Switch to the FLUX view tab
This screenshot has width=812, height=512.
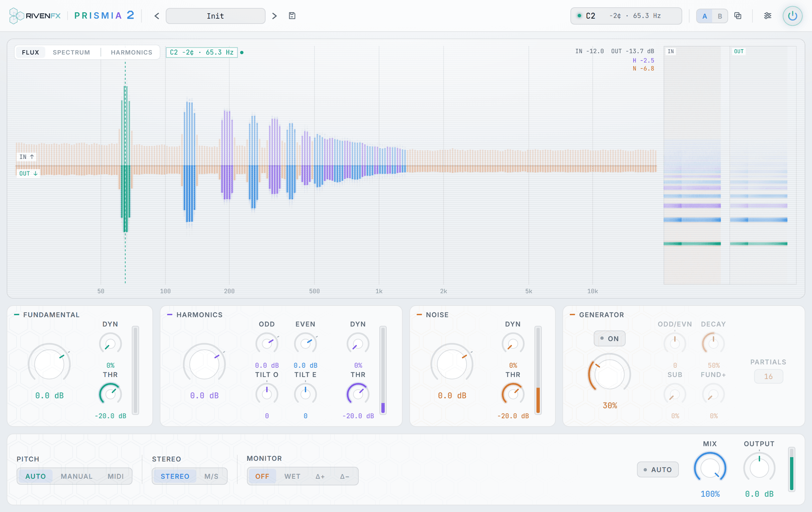tap(30, 52)
